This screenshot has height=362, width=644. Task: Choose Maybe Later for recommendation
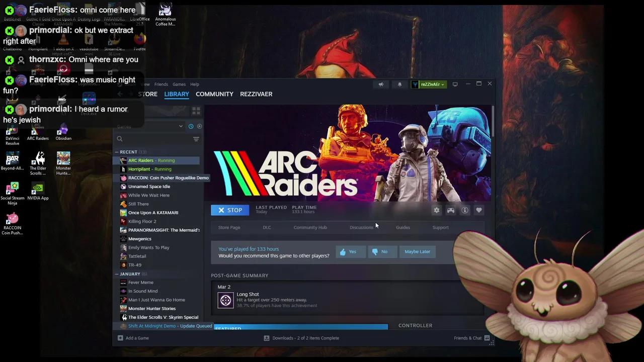click(417, 251)
